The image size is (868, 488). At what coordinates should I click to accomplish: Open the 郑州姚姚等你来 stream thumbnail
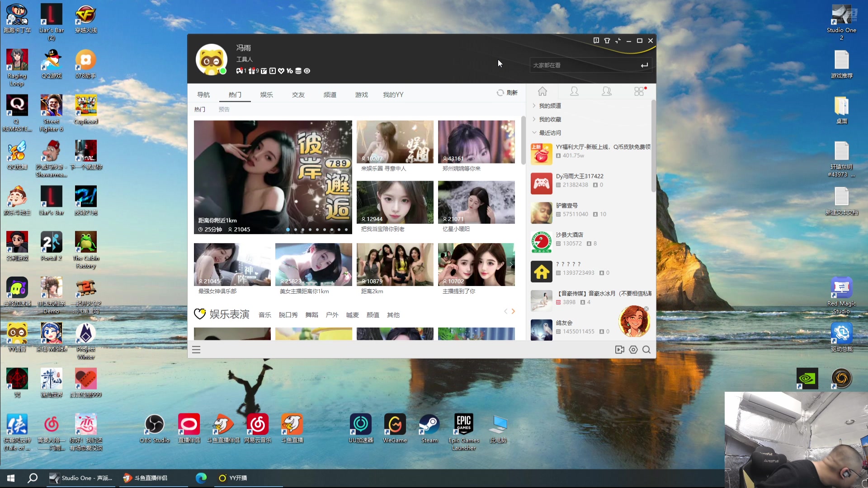click(x=476, y=142)
